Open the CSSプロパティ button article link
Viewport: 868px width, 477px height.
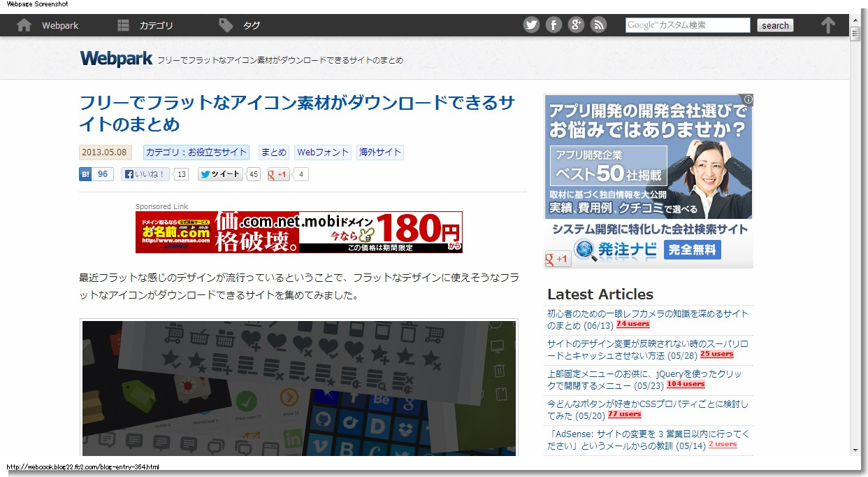click(647, 410)
